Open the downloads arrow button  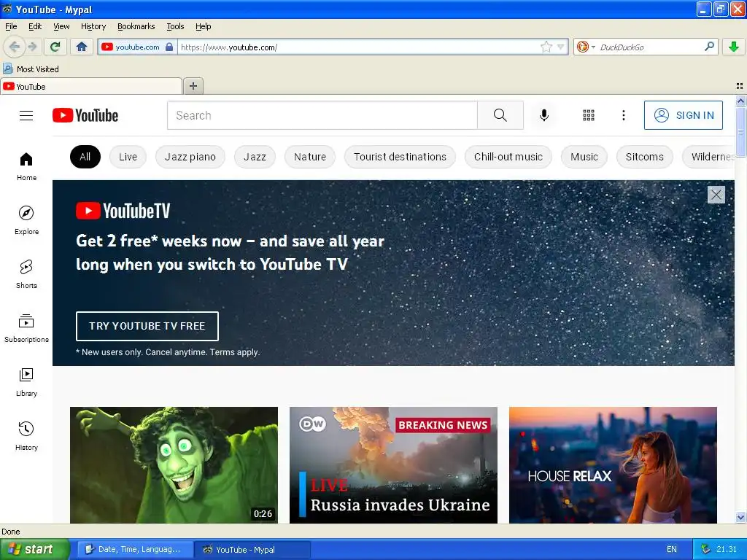click(x=734, y=47)
